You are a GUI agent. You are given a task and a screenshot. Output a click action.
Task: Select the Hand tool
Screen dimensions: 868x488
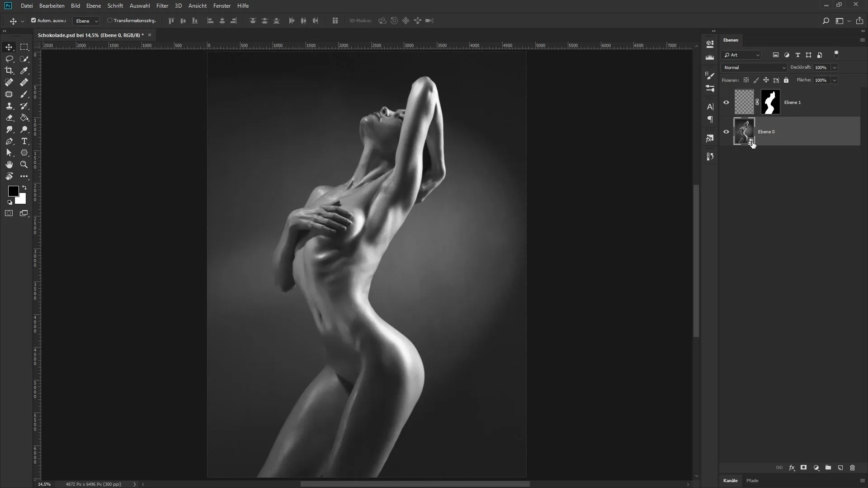9,164
